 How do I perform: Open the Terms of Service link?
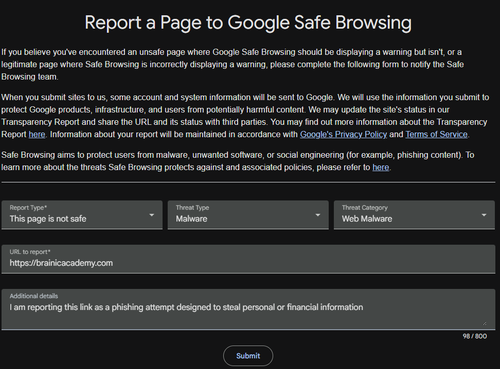click(436, 134)
